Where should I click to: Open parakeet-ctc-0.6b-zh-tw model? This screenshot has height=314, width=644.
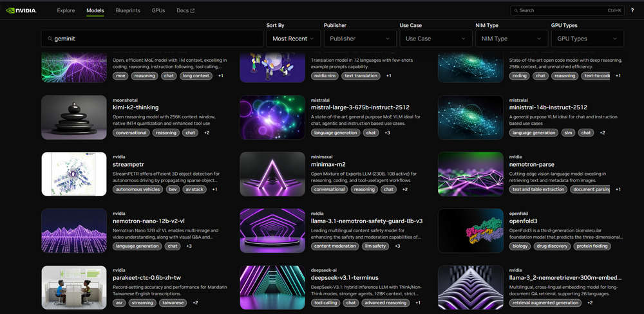pyautogui.click(x=147, y=278)
